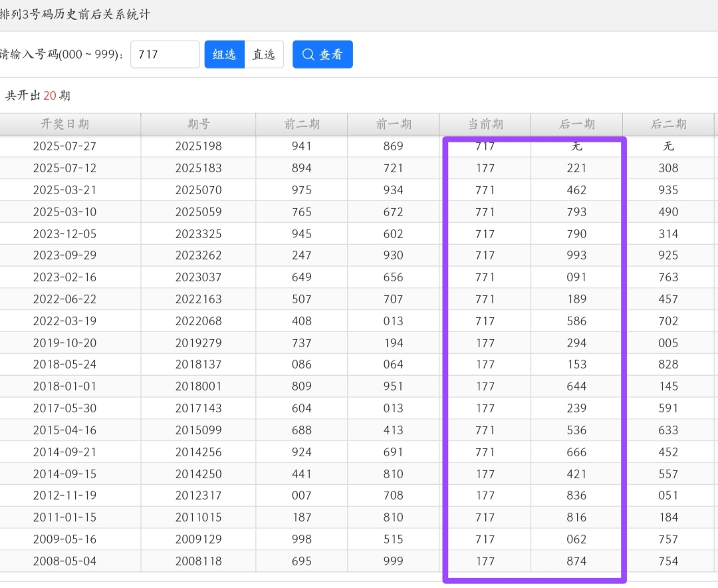Click the 后一期 value 666
The image size is (718, 588).
576,452
